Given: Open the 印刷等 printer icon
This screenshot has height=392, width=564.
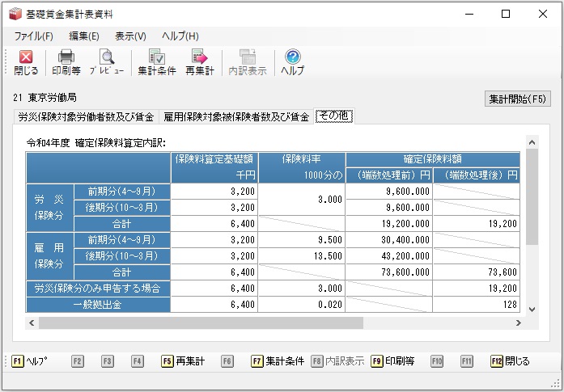Looking at the screenshot, I should [x=66, y=62].
